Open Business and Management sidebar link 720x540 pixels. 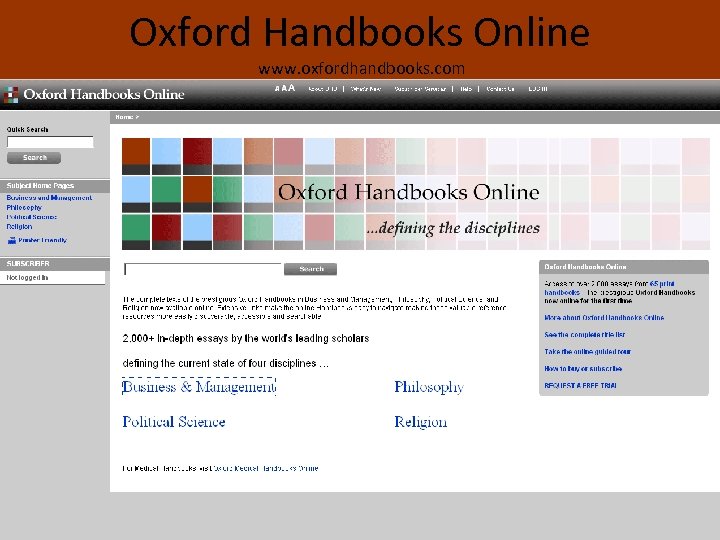tap(49, 197)
